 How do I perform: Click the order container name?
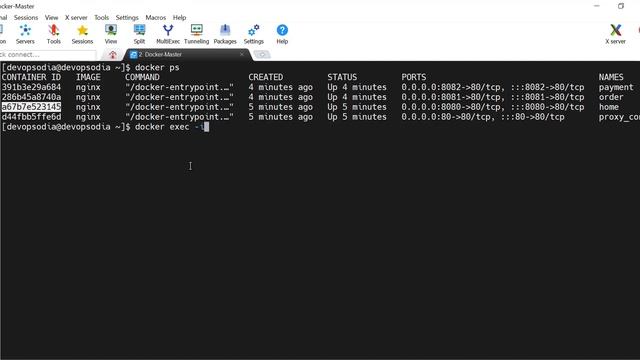coord(611,97)
